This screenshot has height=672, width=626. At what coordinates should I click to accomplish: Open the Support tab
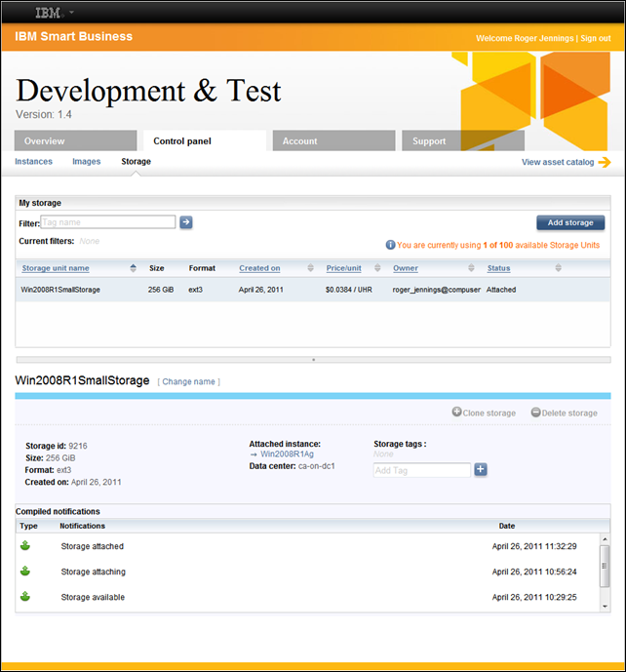(463, 141)
